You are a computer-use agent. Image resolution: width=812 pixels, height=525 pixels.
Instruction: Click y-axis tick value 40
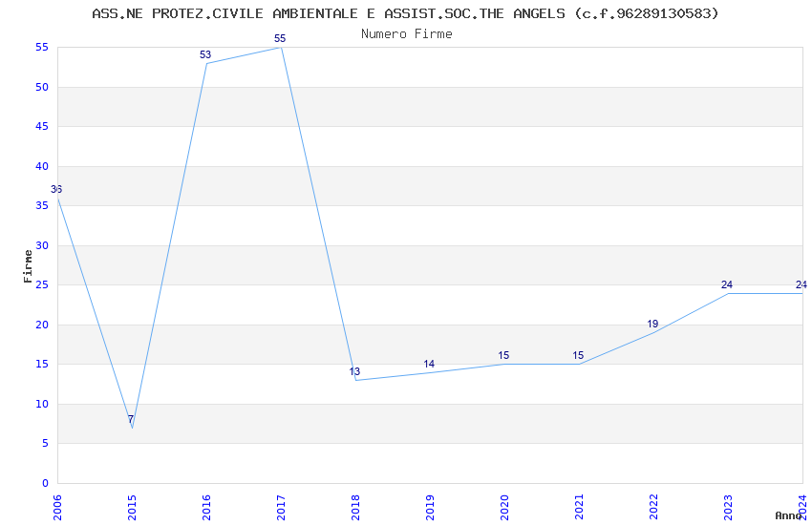(x=42, y=166)
